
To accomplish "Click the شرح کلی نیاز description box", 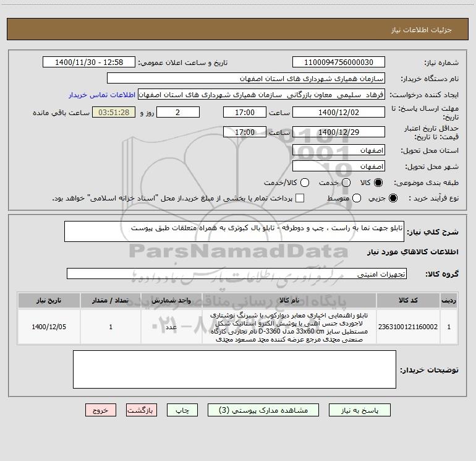I will pyautogui.click(x=234, y=231).
